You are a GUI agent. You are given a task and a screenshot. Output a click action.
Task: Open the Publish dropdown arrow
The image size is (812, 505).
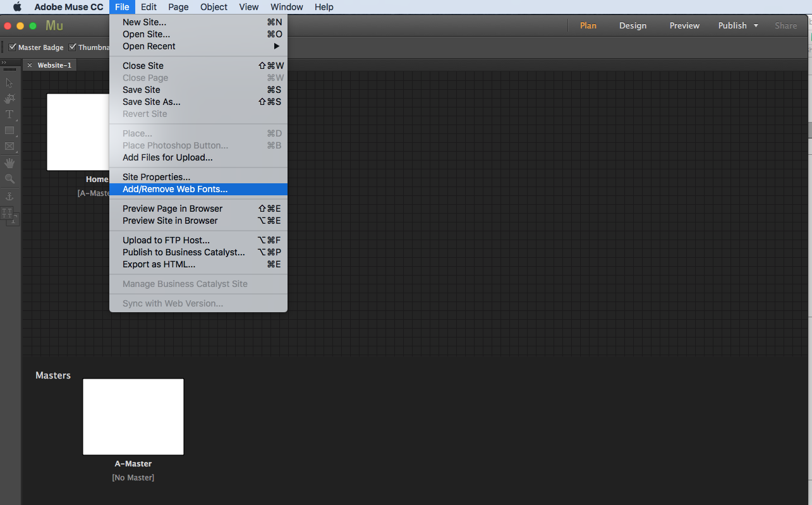(x=756, y=26)
